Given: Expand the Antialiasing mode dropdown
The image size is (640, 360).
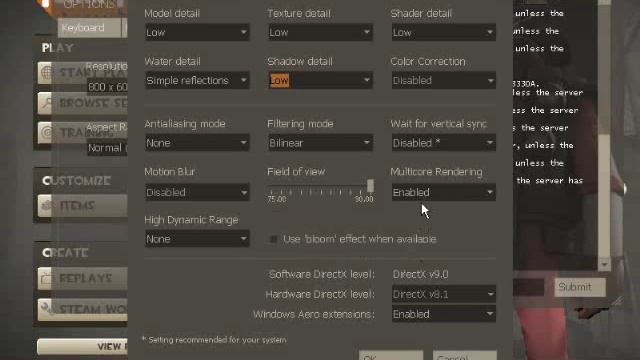Looking at the screenshot, I should click(x=197, y=143).
